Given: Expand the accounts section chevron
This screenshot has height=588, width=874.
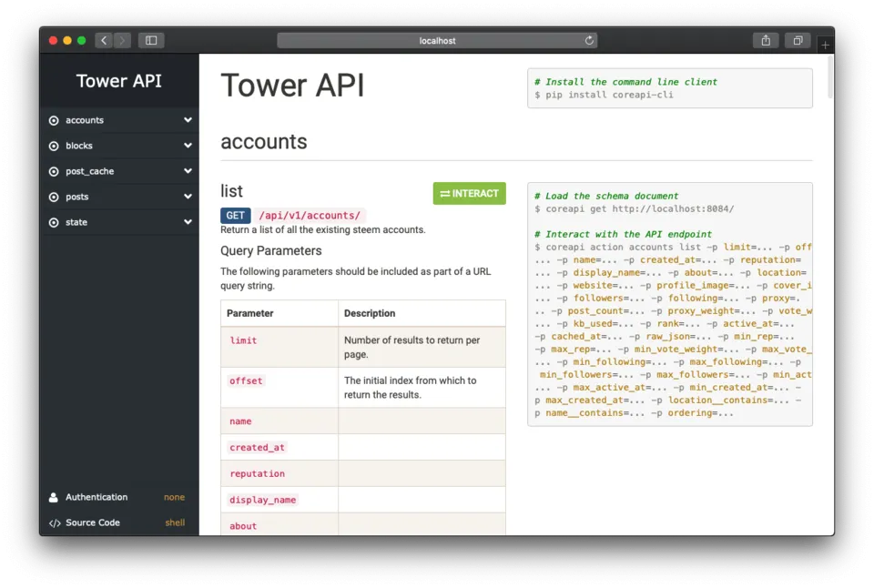Looking at the screenshot, I should point(188,120).
